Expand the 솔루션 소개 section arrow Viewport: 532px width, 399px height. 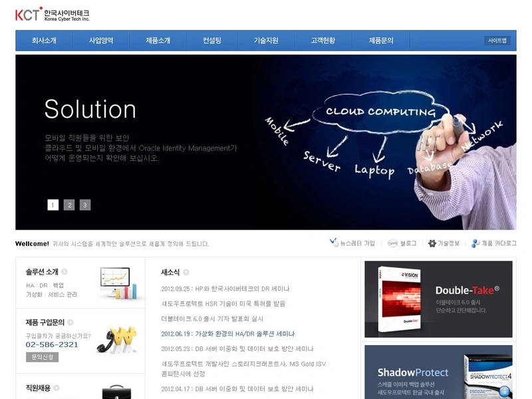click(x=65, y=271)
